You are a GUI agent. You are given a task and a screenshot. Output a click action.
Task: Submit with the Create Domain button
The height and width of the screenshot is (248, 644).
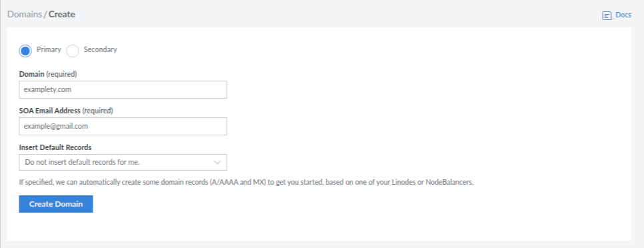pyautogui.click(x=56, y=204)
